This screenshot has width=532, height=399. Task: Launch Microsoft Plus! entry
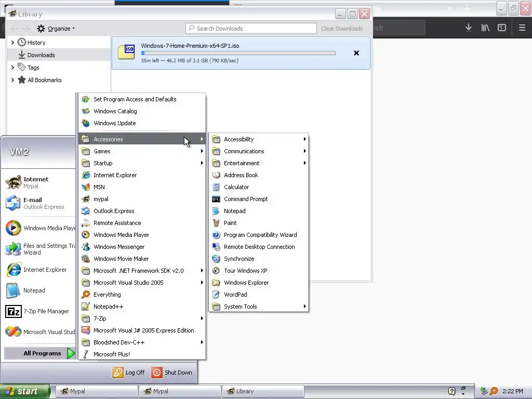(142, 354)
